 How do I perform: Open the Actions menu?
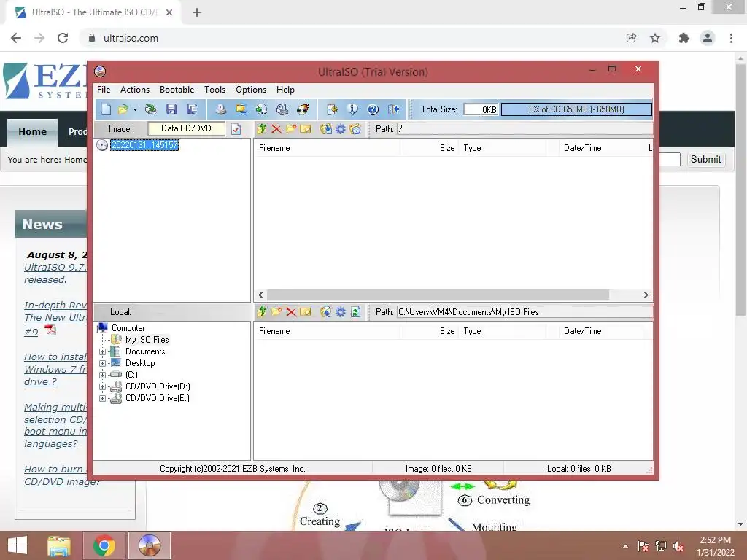[135, 90]
